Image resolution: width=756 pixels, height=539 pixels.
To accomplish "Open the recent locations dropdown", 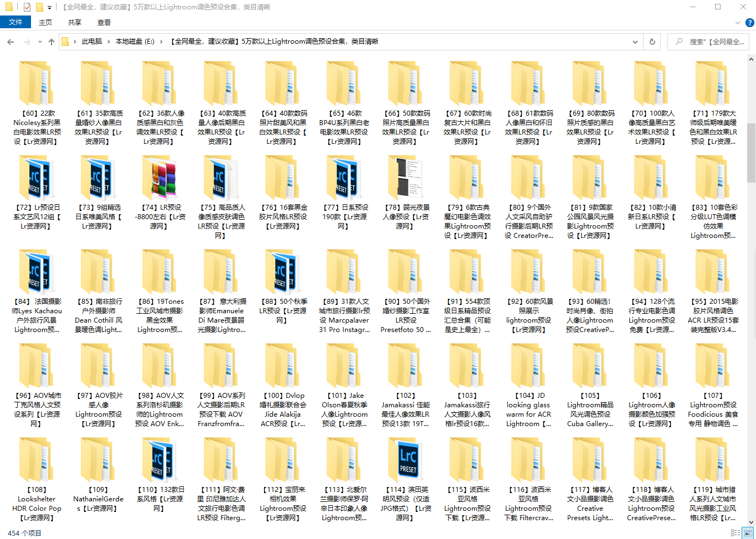I will (40, 42).
